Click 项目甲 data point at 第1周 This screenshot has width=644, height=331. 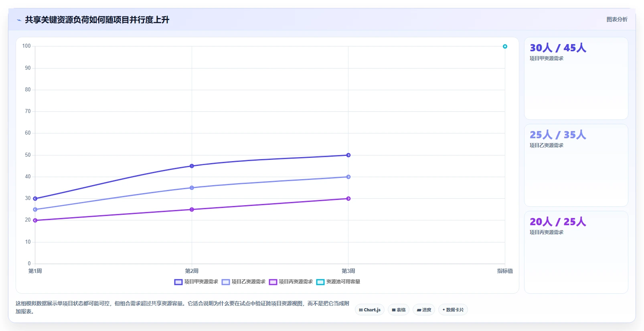pyautogui.click(x=35, y=198)
